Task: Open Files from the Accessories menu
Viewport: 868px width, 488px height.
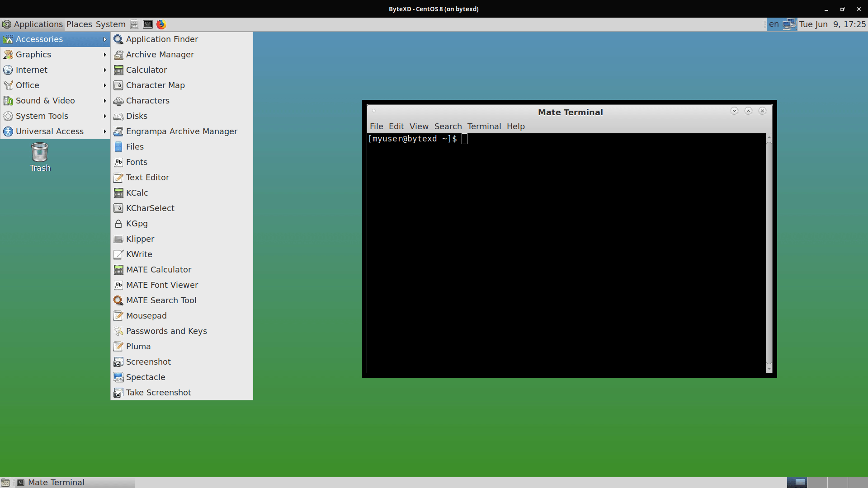Action: click(x=135, y=146)
